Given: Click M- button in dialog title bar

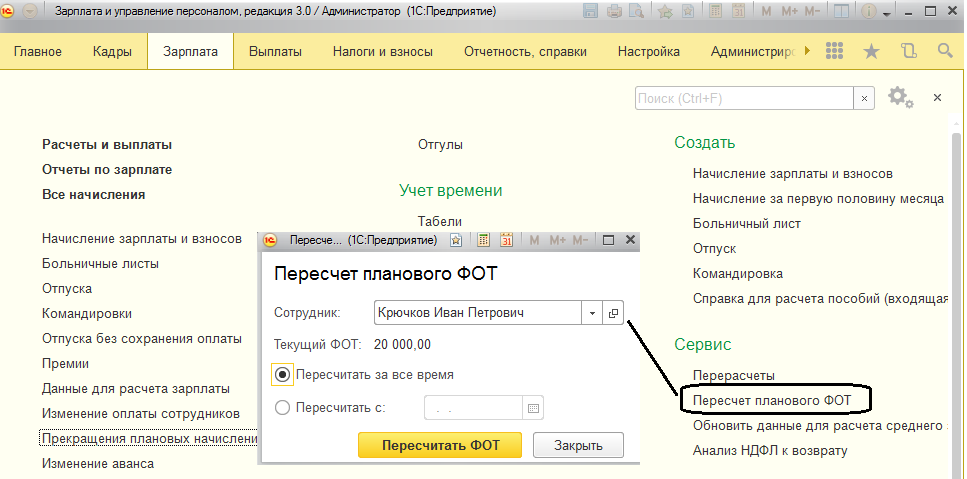Looking at the screenshot, I should point(580,240).
